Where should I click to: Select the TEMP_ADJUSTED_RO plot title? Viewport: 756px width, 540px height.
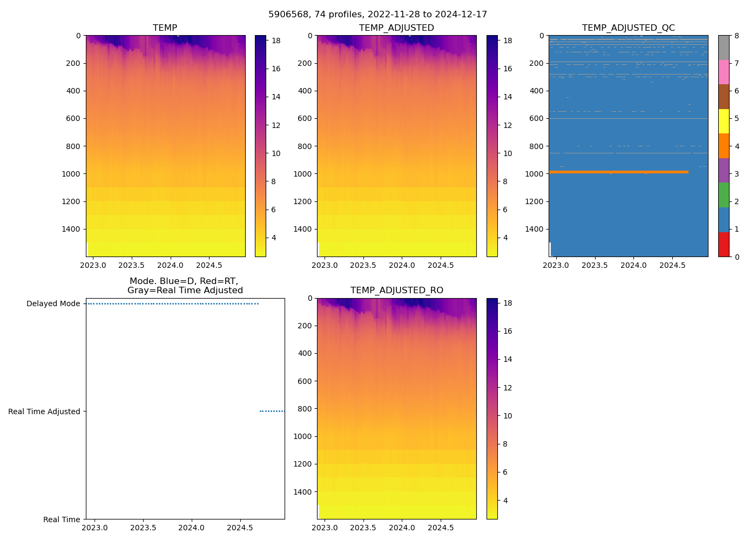[396, 290]
